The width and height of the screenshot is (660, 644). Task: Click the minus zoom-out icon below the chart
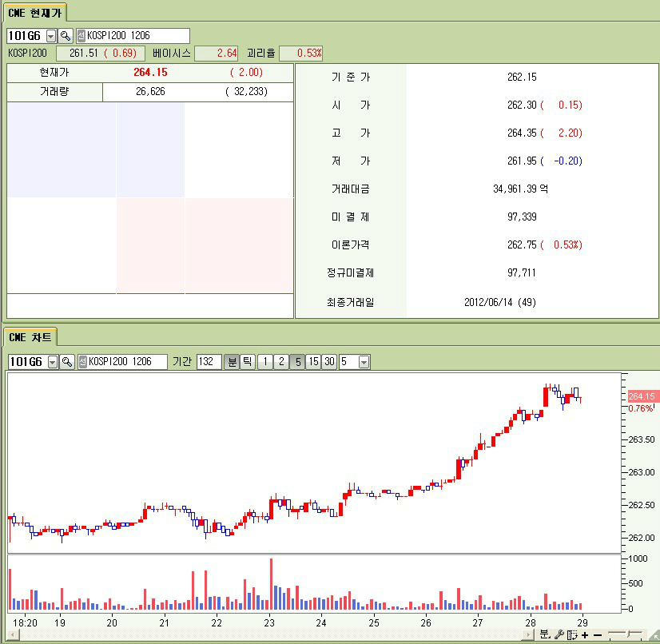(597, 634)
